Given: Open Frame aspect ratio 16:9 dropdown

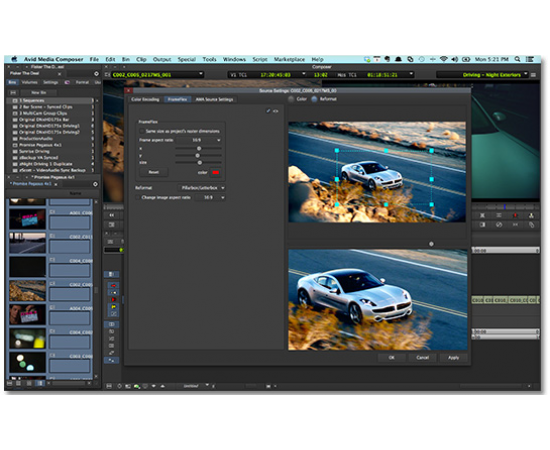Looking at the screenshot, I should click(x=199, y=140).
